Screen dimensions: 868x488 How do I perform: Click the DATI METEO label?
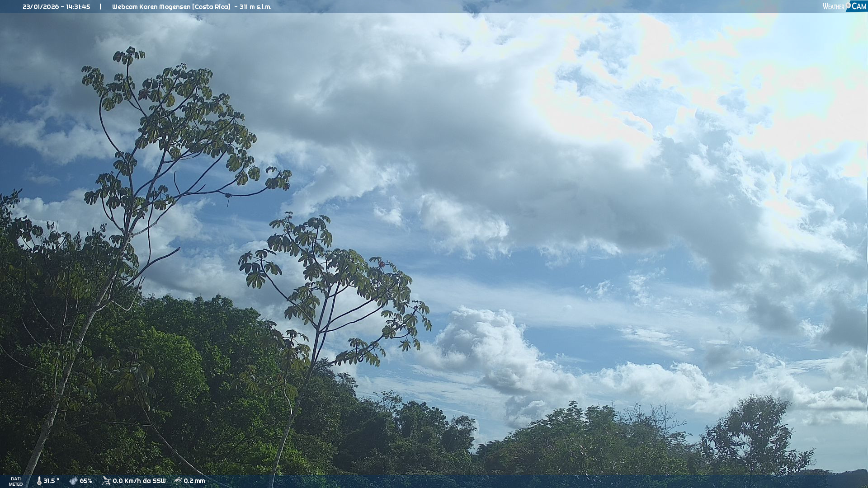click(x=16, y=481)
